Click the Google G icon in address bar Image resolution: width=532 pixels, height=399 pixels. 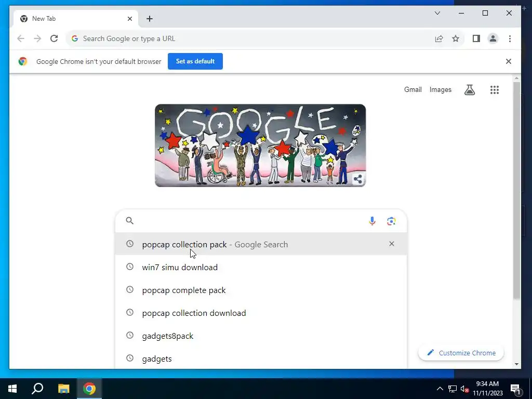(x=75, y=38)
